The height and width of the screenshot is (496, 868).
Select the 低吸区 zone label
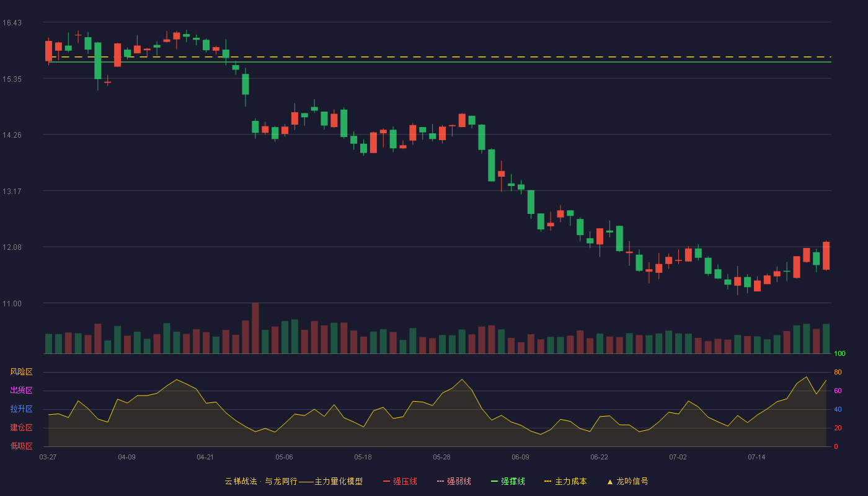(x=21, y=446)
